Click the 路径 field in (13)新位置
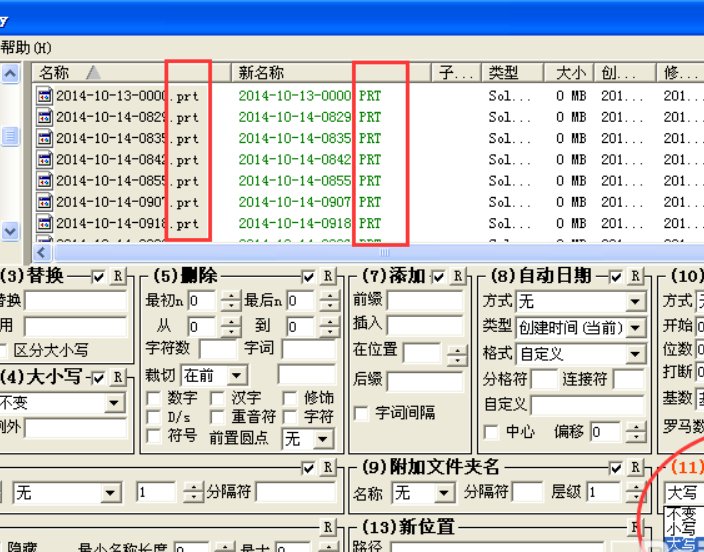The image size is (704, 552). pyautogui.click(x=497, y=547)
